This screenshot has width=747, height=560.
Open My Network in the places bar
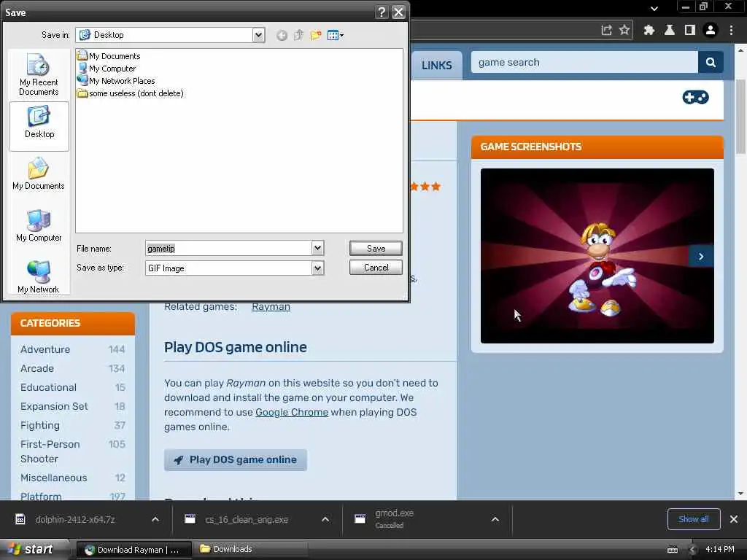coord(39,276)
